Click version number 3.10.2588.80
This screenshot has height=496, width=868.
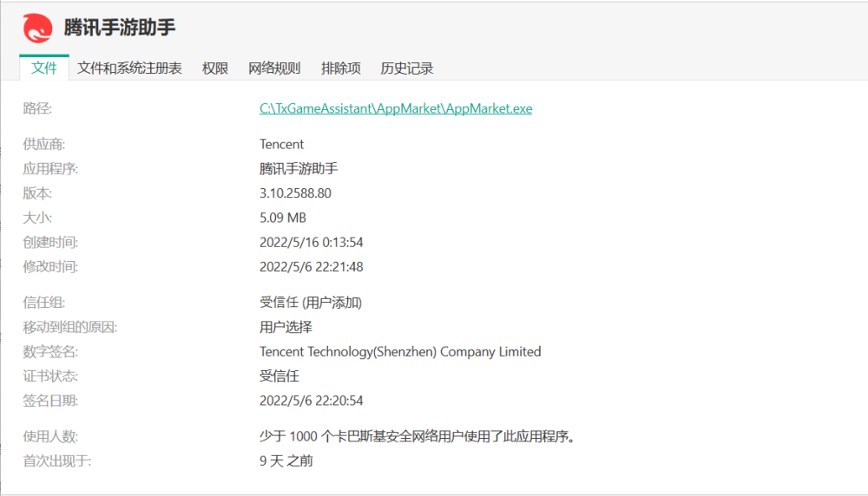pos(296,193)
